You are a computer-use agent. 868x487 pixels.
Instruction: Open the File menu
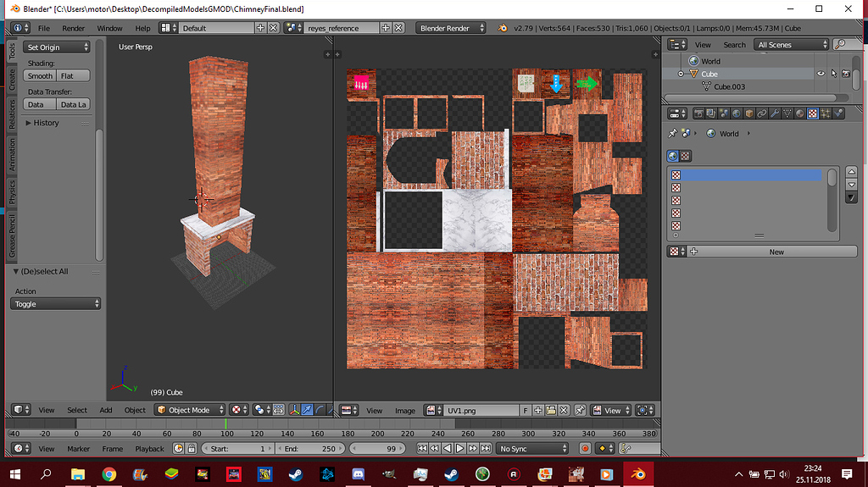click(44, 28)
